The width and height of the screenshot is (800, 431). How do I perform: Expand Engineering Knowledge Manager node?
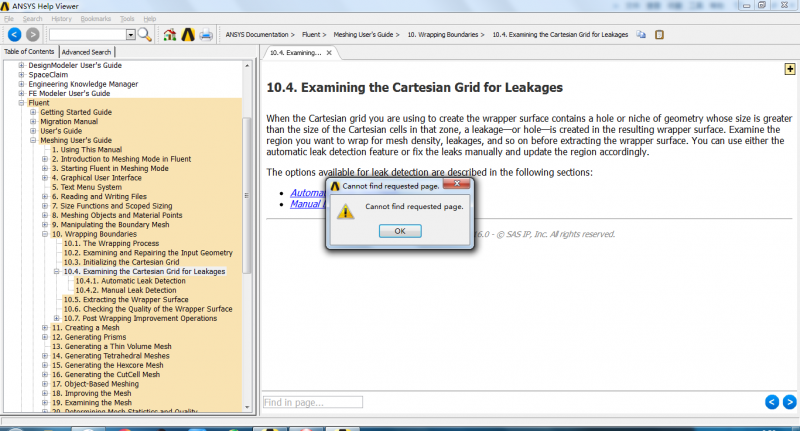[21, 84]
